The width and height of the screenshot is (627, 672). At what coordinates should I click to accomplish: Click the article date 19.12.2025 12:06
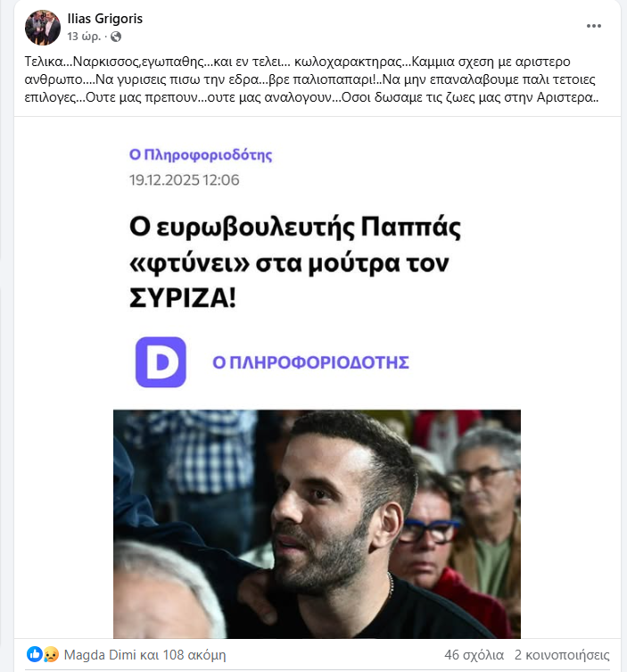[x=184, y=180]
